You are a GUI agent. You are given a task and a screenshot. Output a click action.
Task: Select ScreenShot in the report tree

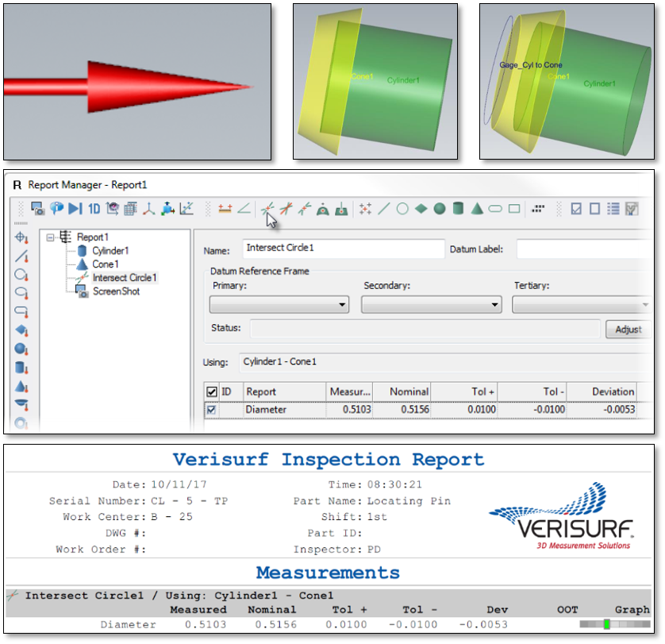pyautogui.click(x=116, y=291)
